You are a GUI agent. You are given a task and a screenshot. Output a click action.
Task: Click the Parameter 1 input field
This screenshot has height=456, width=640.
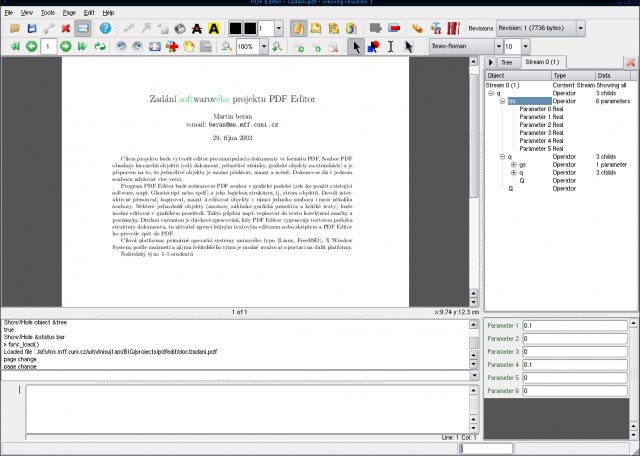pos(575,326)
